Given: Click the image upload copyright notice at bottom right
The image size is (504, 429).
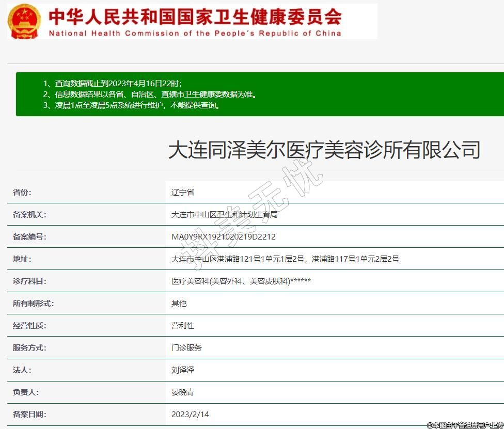Looking at the screenshot, I should point(465,425).
